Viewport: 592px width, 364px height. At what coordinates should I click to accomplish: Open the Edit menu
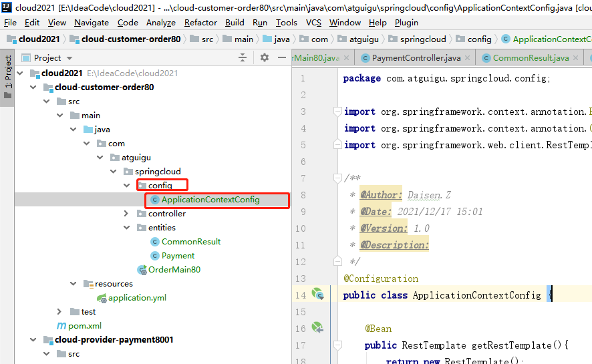tap(32, 23)
